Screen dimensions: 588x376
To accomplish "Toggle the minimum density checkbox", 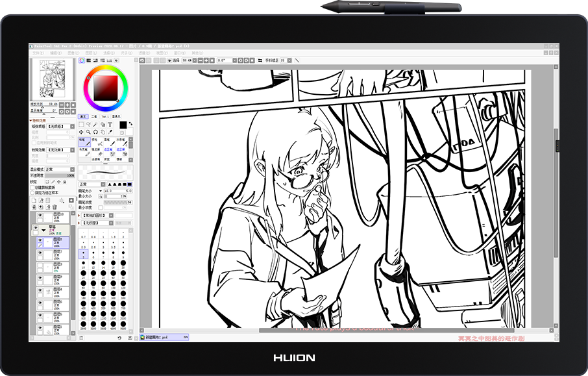I will (101, 208).
